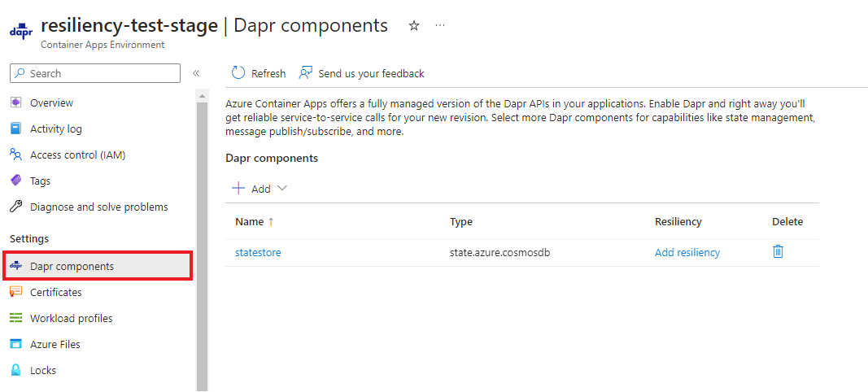Open Access control (IAM)

(x=78, y=155)
